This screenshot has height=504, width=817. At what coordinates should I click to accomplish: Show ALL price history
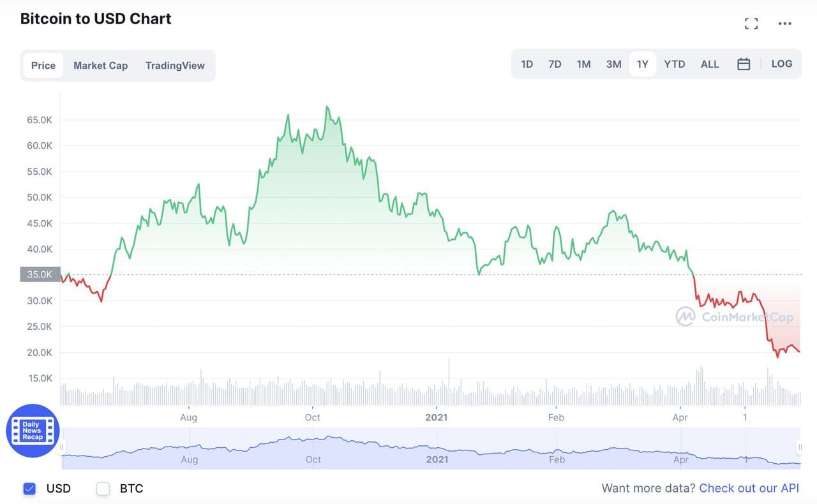(x=710, y=64)
